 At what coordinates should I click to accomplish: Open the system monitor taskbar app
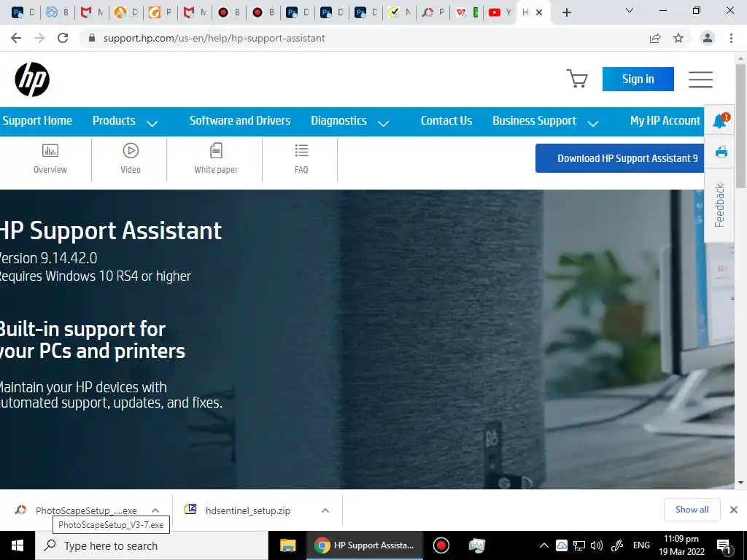[x=476, y=545]
